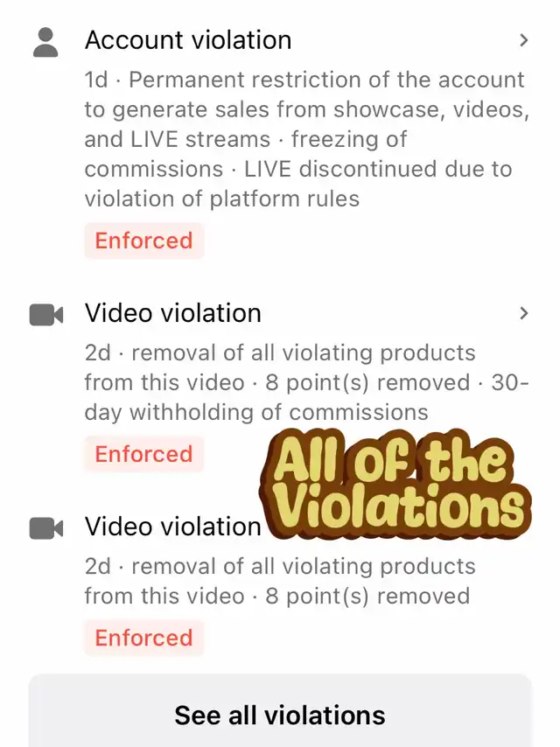Click the 1d timestamp on Account violation
560x747 pixels.
(x=96, y=80)
